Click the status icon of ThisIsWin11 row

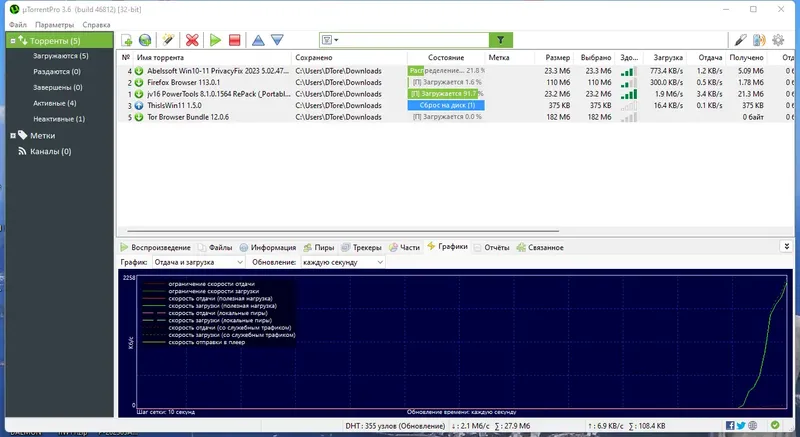[x=139, y=106]
